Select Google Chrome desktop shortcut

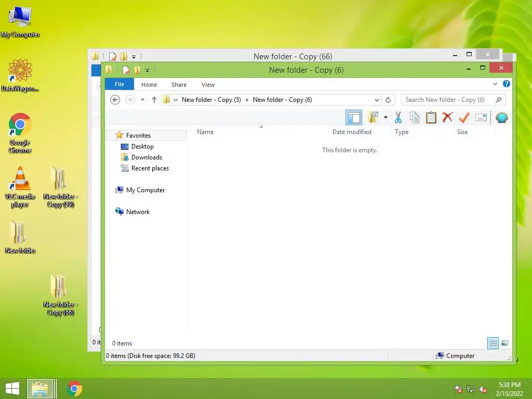[x=20, y=132]
